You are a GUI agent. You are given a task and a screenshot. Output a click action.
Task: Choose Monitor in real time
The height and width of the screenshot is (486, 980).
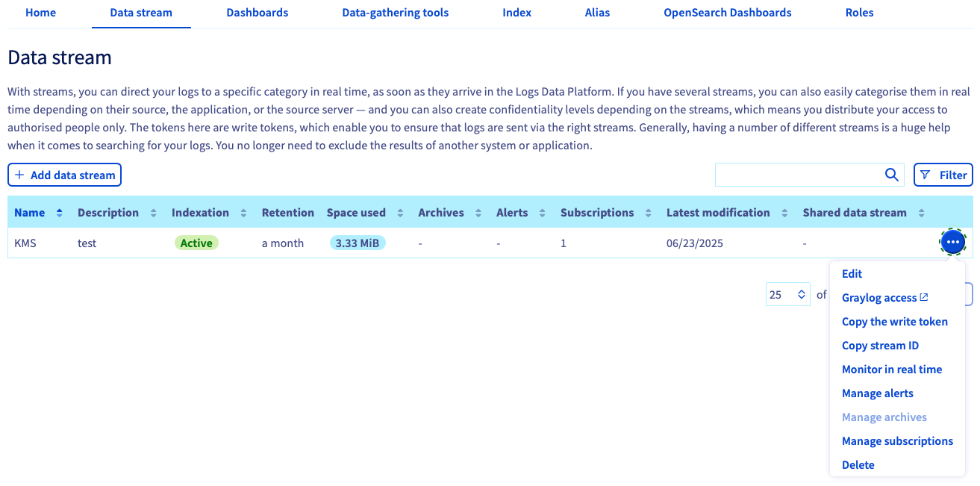tap(892, 369)
